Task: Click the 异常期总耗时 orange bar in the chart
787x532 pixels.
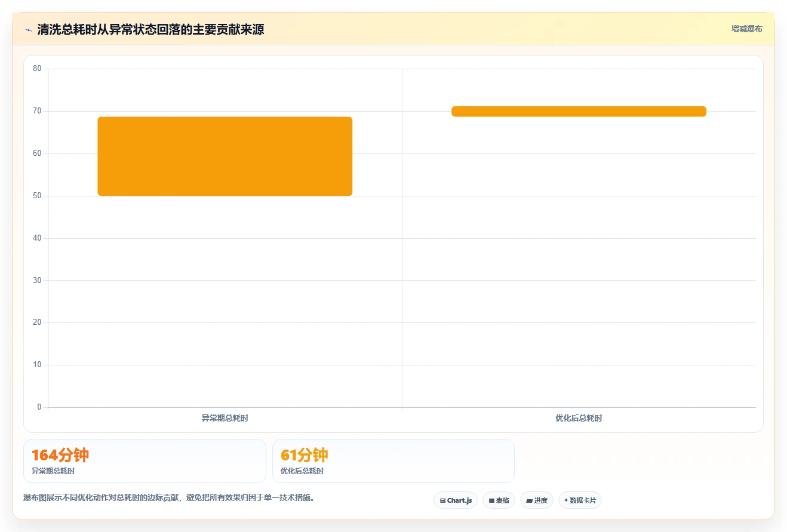Action: click(x=225, y=156)
